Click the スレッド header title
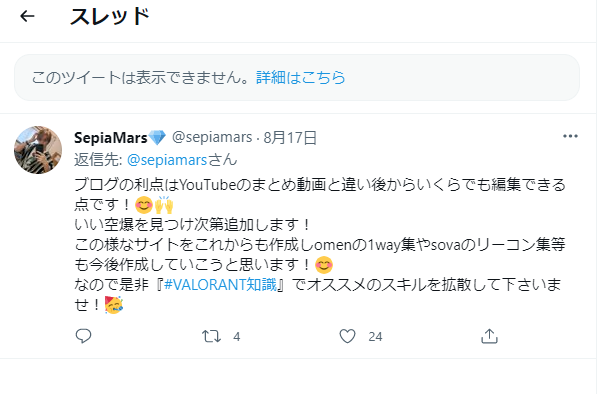Image resolution: width=613 pixels, height=394 pixels. (x=110, y=16)
